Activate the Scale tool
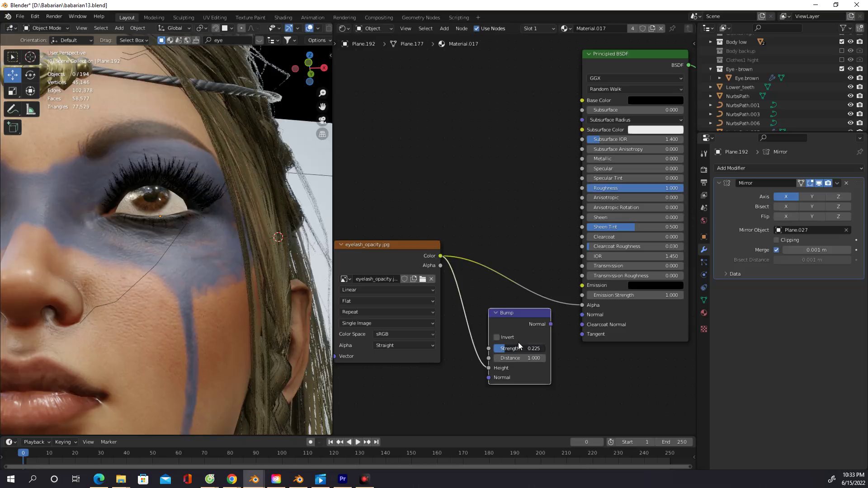This screenshot has height=488, width=868. click(13, 91)
